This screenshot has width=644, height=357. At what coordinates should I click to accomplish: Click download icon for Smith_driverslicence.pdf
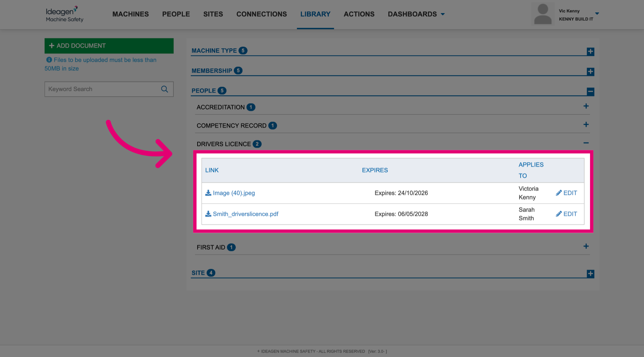point(208,214)
